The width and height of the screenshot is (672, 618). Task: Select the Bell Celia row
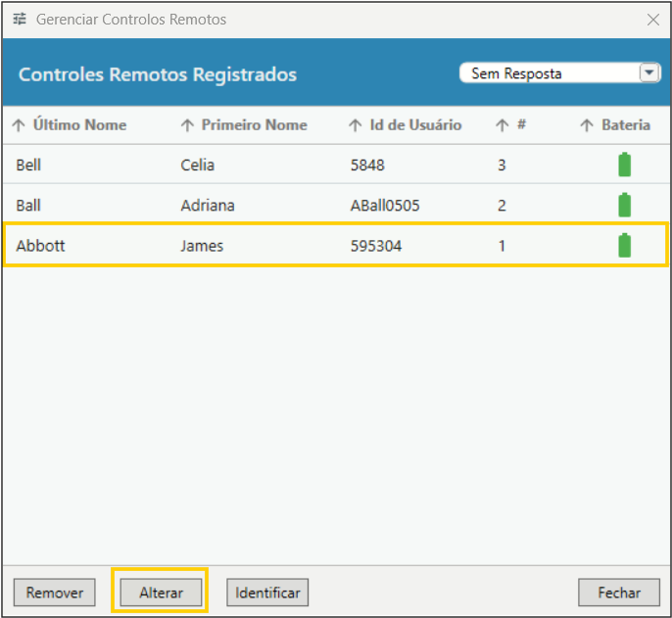click(x=294, y=166)
